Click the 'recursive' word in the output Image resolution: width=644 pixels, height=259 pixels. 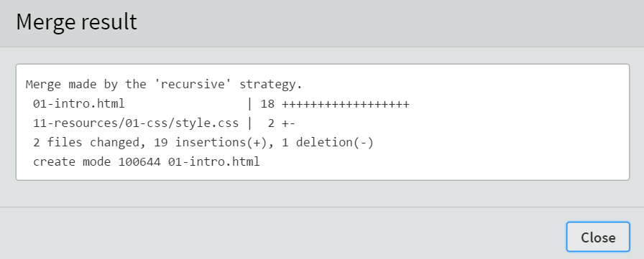click(x=193, y=85)
